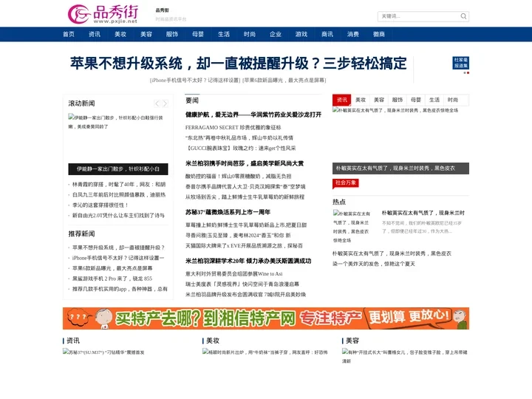The image size is (532, 399).
Task: Open 微商 in navigation bar
Action: [378, 34]
